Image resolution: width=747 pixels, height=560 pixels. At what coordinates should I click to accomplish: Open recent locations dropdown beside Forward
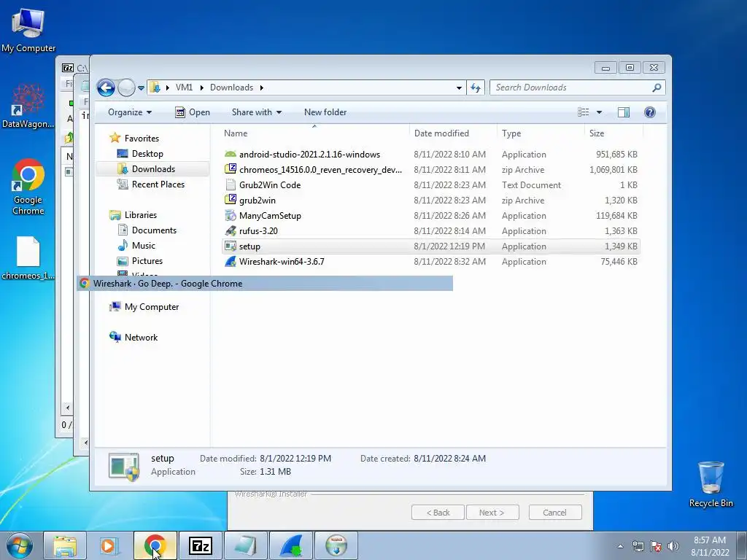[x=141, y=88]
